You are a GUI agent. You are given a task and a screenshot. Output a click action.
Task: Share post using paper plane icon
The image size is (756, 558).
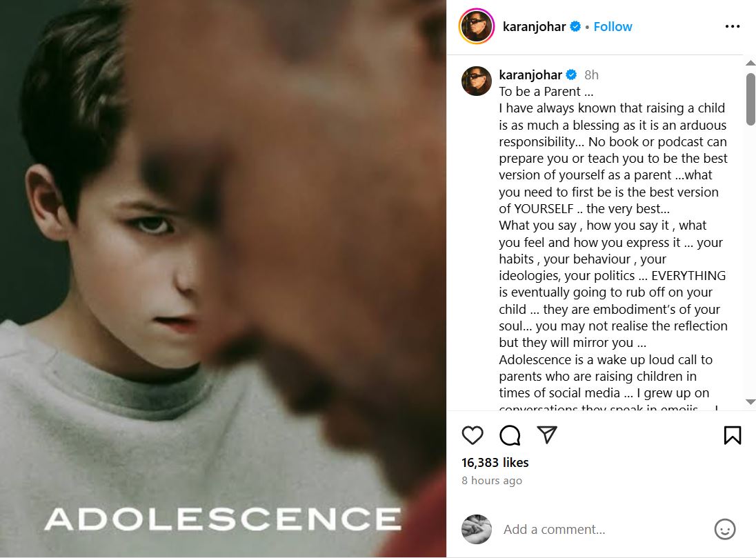pos(547,435)
